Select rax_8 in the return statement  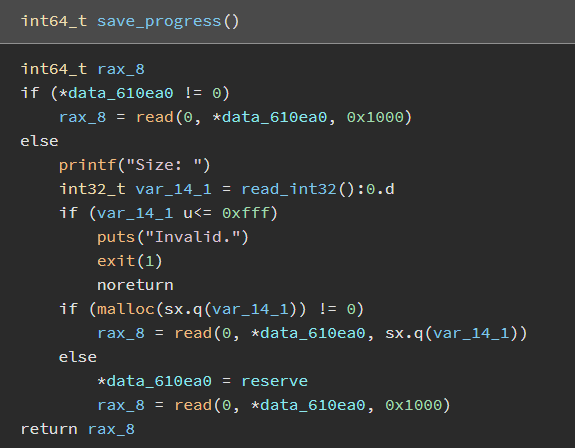coord(111,429)
